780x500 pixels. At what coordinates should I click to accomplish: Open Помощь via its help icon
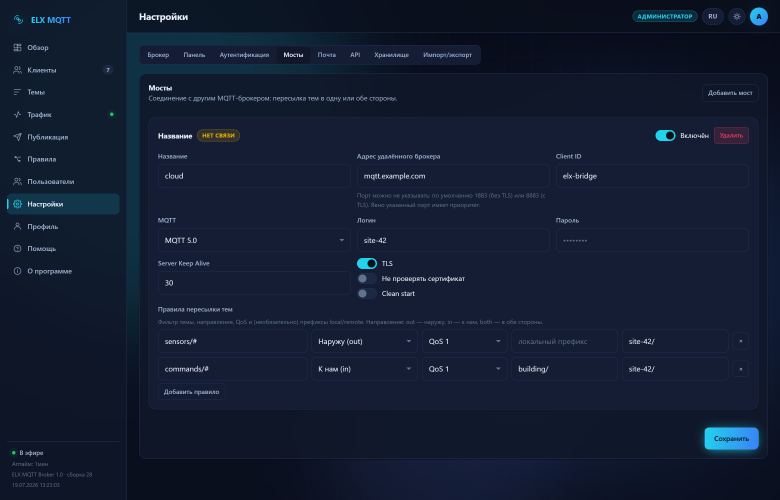coord(17,248)
